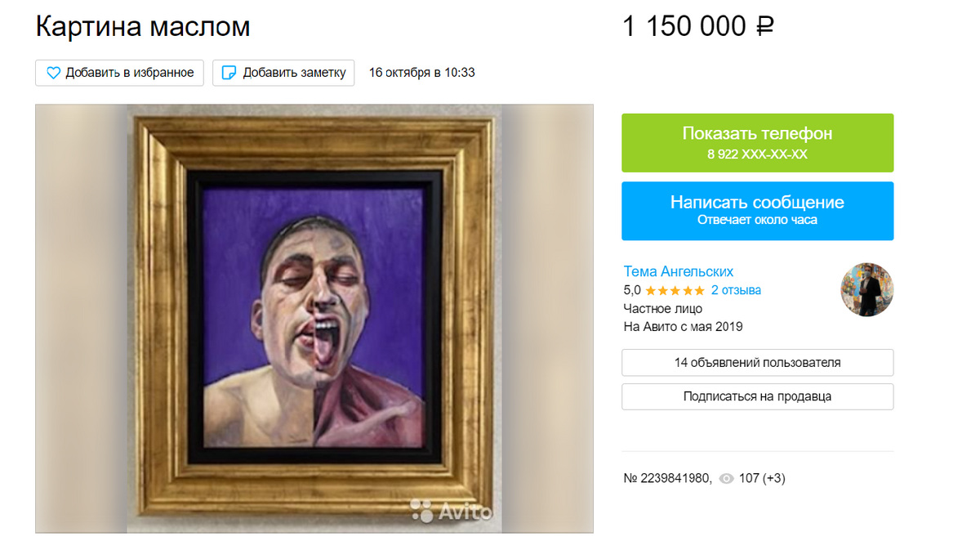Subscribe to the seller
Screen dimensions: 980x550
pyautogui.click(x=757, y=396)
